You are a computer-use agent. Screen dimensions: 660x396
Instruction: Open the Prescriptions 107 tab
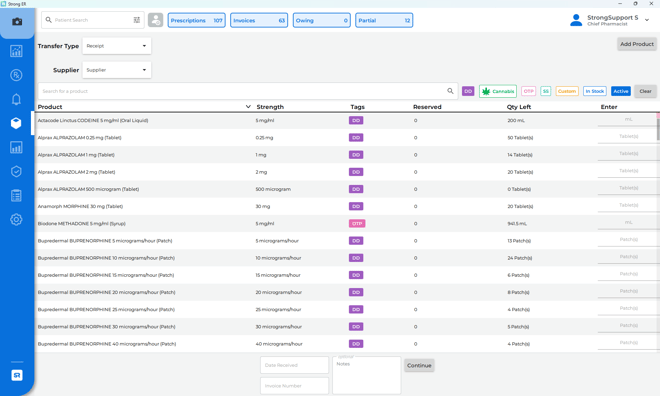197,20
